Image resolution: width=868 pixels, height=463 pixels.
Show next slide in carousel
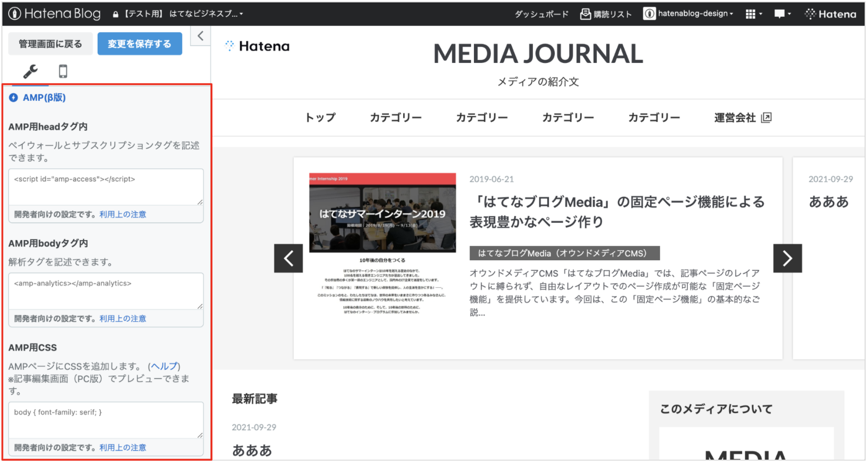coord(787,258)
